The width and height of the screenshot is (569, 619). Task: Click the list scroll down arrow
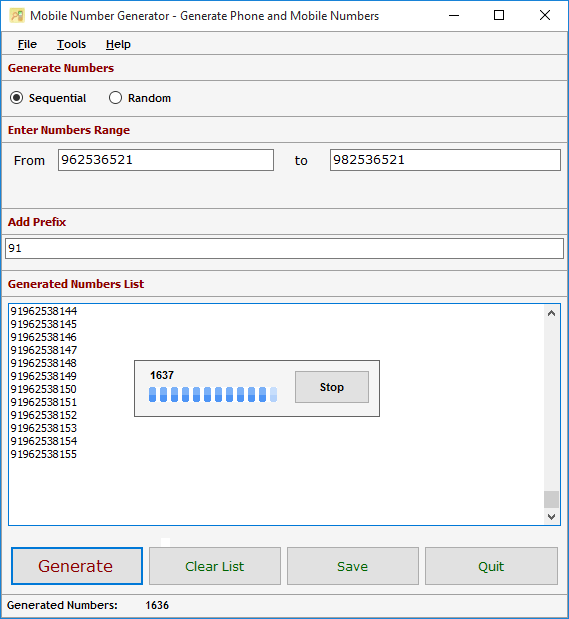click(x=551, y=516)
